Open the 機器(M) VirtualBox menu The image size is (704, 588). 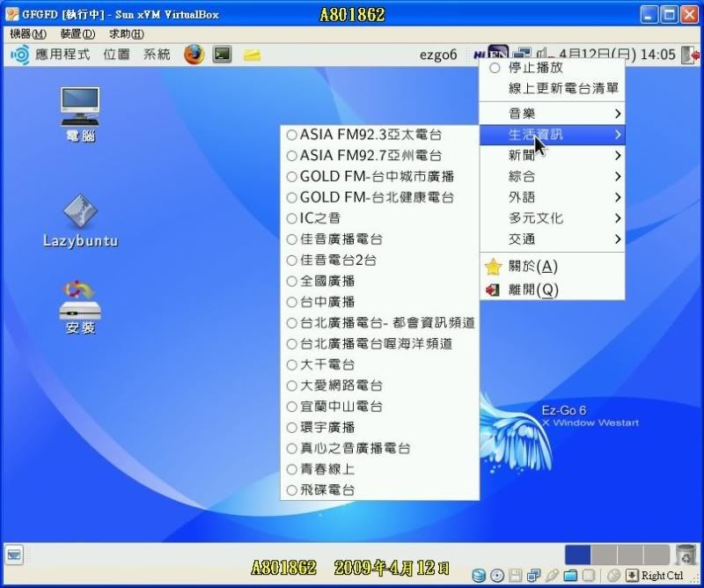[28, 34]
